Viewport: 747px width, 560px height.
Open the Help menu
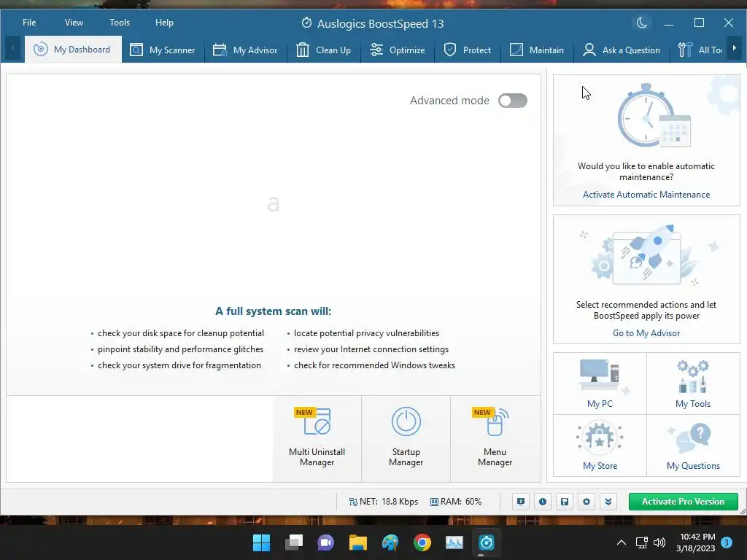click(x=164, y=23)
